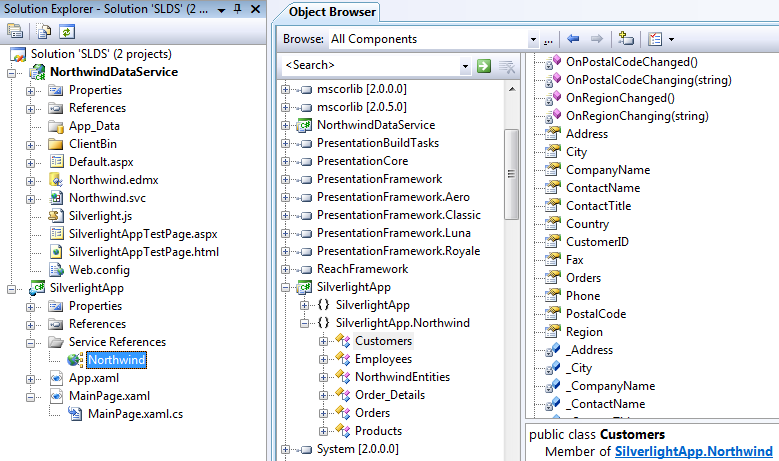
Task: Click the Object Browser Forward arrow
Action: 596,39
